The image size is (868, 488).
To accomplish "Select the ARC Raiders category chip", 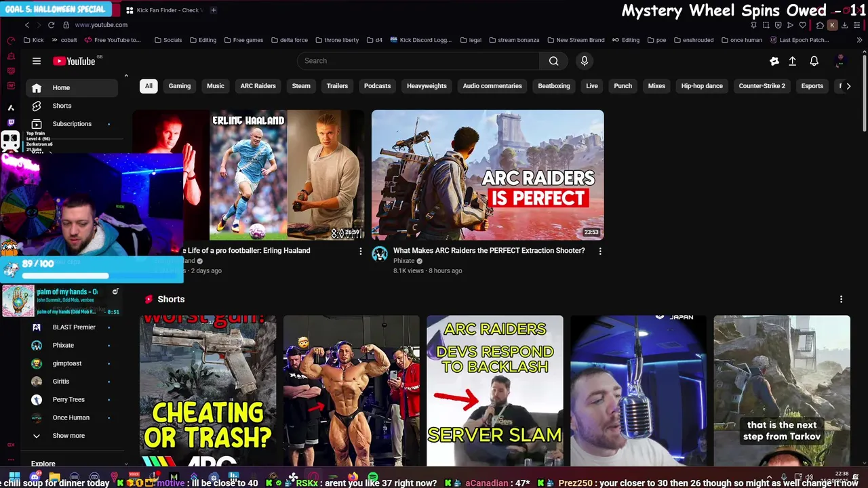I will (x=258, y=86).
